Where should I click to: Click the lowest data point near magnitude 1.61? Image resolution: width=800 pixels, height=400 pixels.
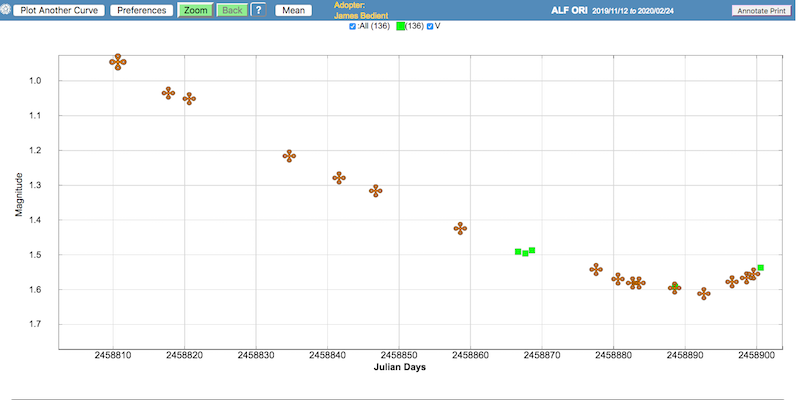(x=703, y=293)
